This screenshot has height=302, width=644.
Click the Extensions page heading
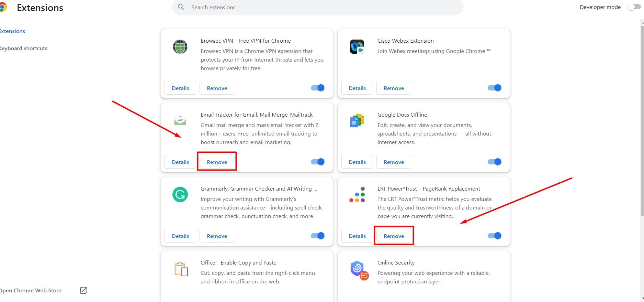click(x=40, y=8)
